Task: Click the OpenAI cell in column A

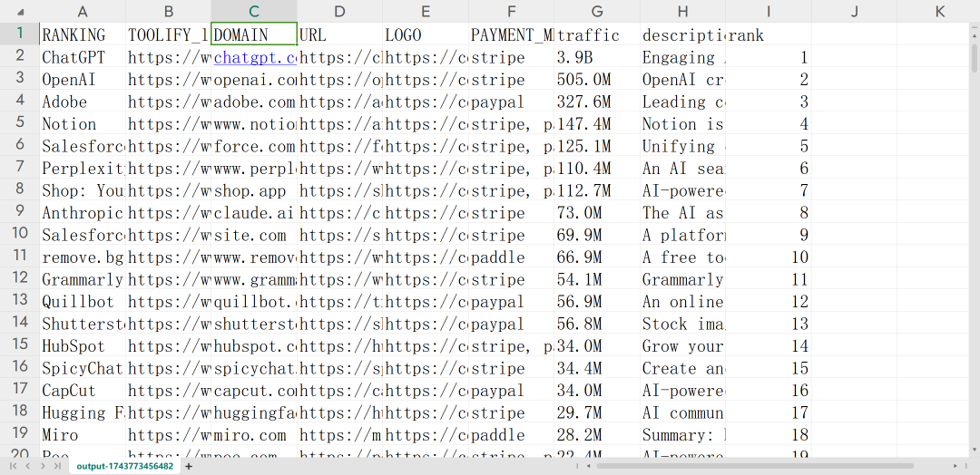Action: 82,79
